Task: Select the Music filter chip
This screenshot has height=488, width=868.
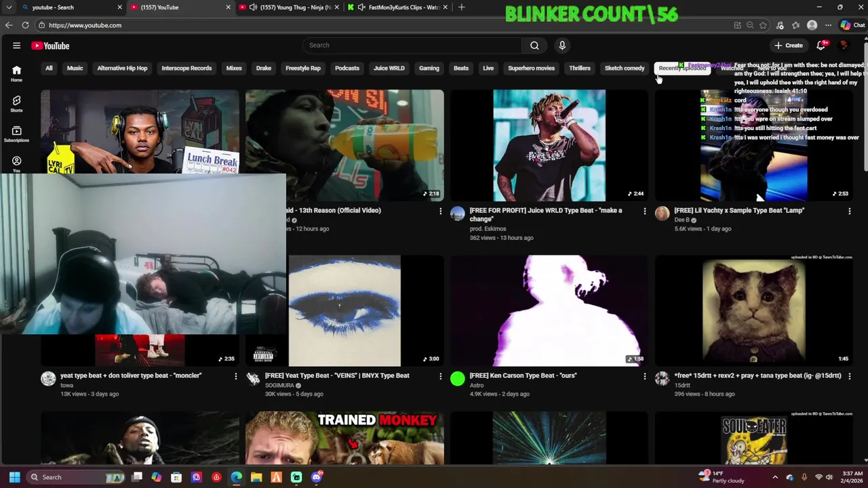Action: tap(75, 68)
